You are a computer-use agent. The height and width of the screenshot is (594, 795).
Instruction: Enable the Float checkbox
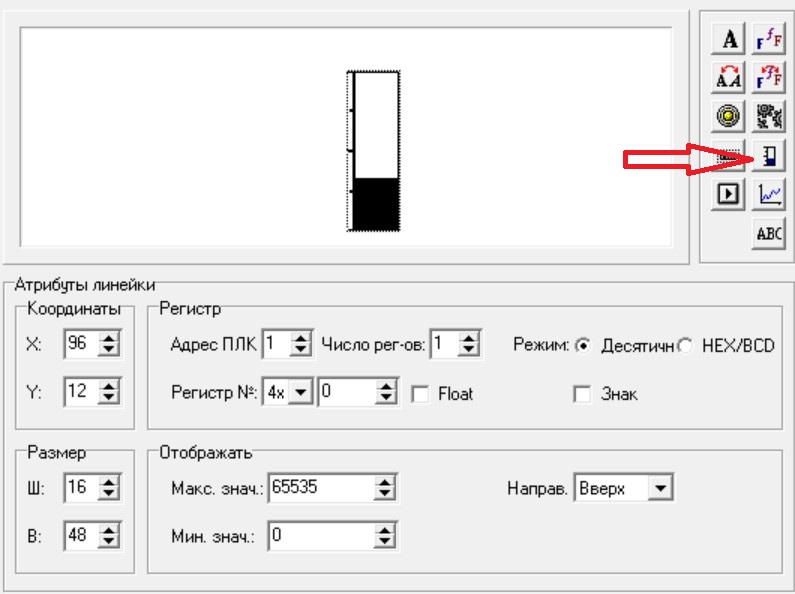coord(420,394)
